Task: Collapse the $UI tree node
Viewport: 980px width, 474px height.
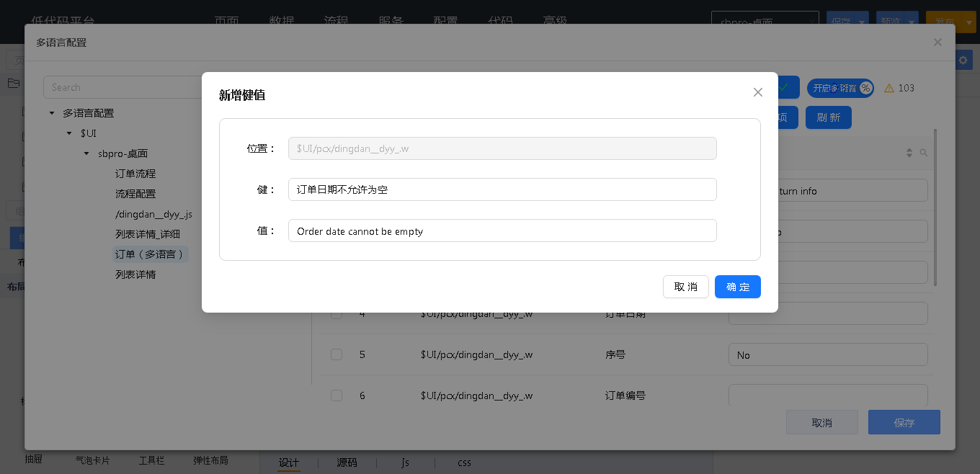Action: click(x=69, y=133)
